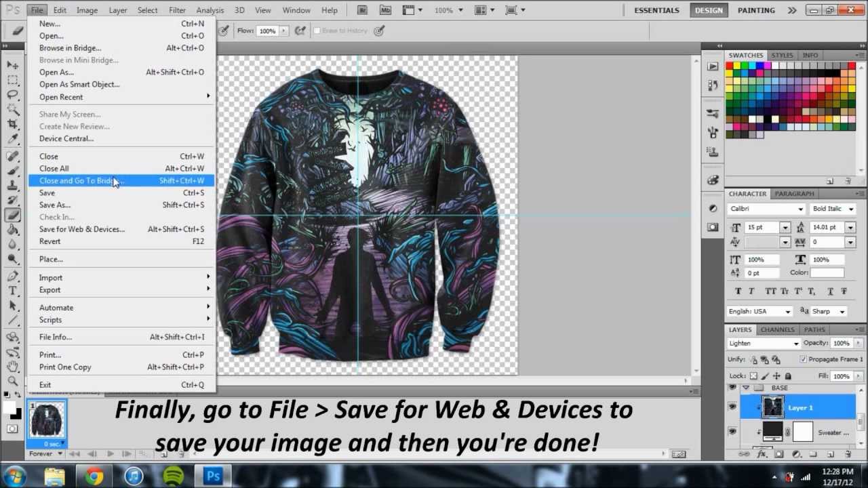Open the Calibri font family dropdown
The width and height of the screenshot is (868, 488).
[800, 209]
